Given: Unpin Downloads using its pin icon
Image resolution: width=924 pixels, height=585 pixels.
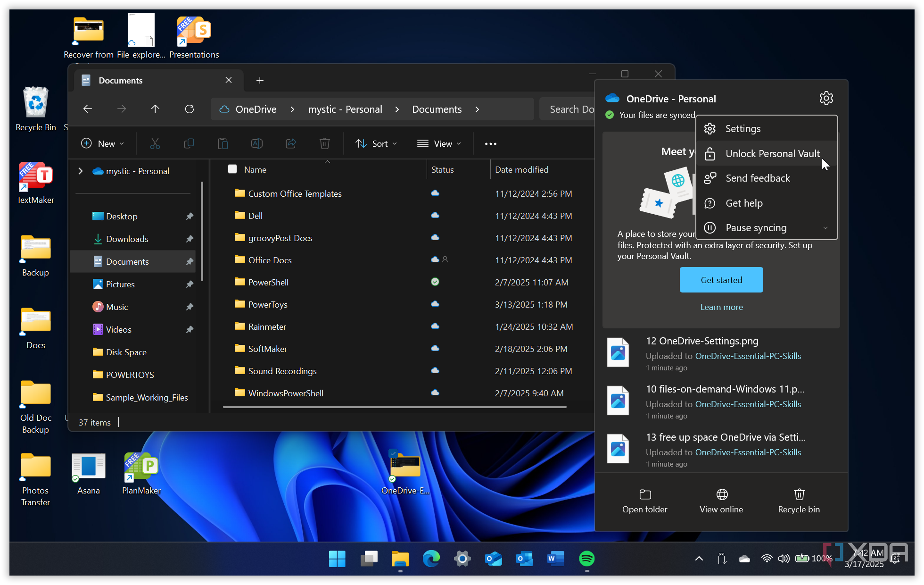Looking at the screenshot, I should (x=190, y=239).
